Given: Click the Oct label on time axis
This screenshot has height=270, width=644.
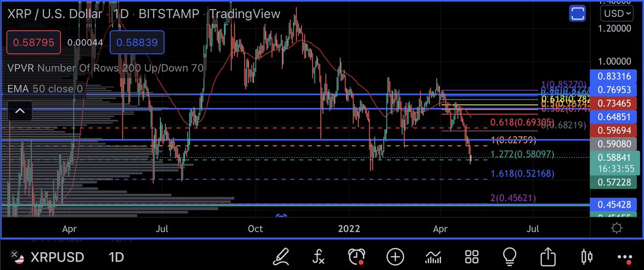Looking at the screenshot, I should pos(256,229).
